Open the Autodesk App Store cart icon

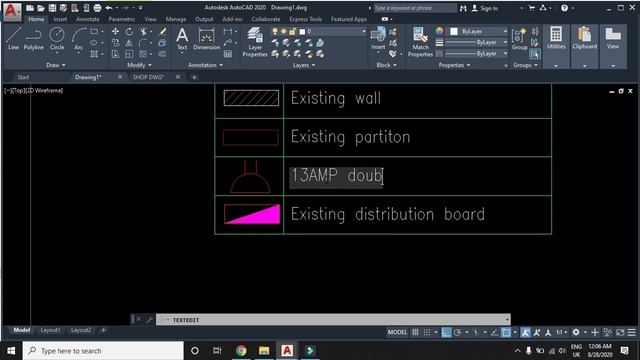[532, 8]
